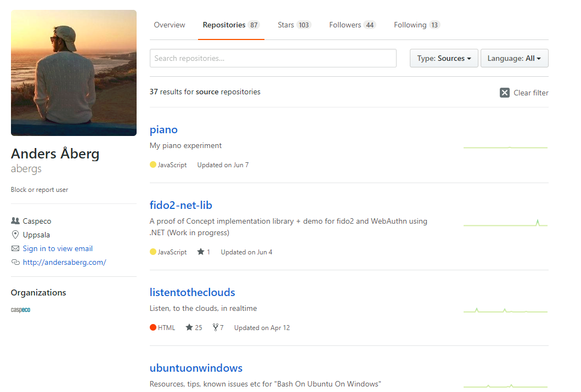Open the Language: All dropdown
Screen dimensions: 581x392
[514, 58]
